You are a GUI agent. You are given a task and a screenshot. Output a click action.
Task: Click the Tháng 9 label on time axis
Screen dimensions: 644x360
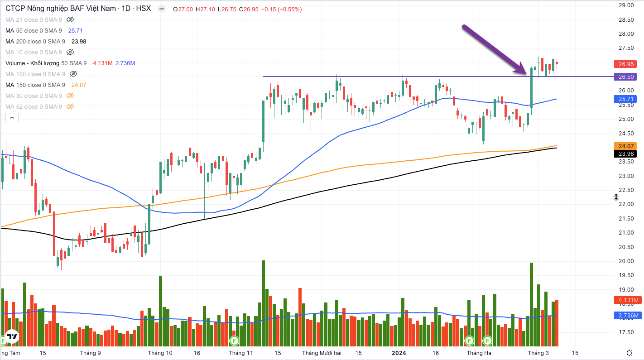[90, 353]
